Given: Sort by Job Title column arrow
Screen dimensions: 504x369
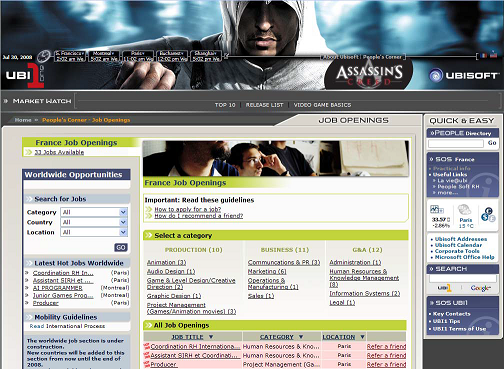Looking at the screenshot, I should point(211,337).
